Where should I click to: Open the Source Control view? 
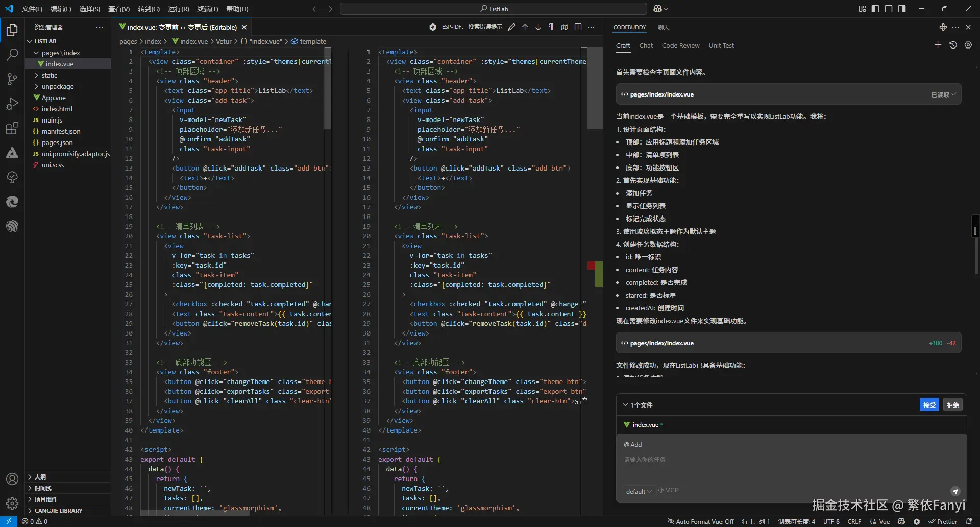(x=12, y=79)
